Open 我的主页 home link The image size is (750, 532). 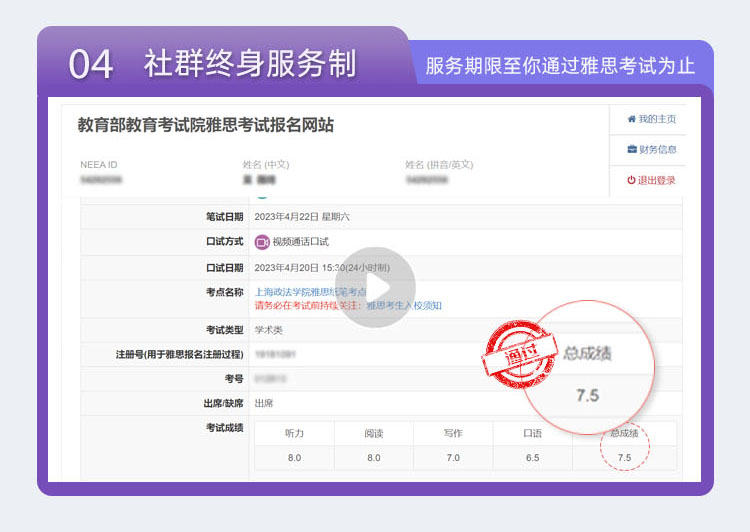point(657,119)
